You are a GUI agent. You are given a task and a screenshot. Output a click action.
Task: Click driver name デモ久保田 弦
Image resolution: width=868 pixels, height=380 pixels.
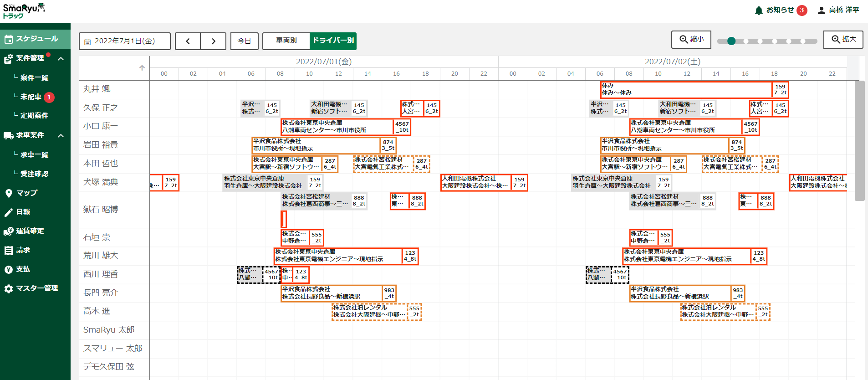click(x=109, y=367)
